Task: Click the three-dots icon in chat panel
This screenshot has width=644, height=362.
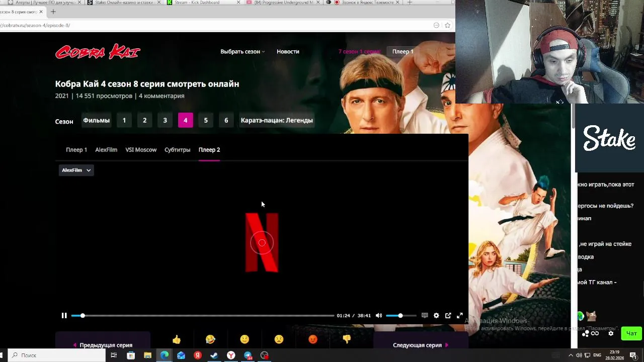Action: [586, 333]
